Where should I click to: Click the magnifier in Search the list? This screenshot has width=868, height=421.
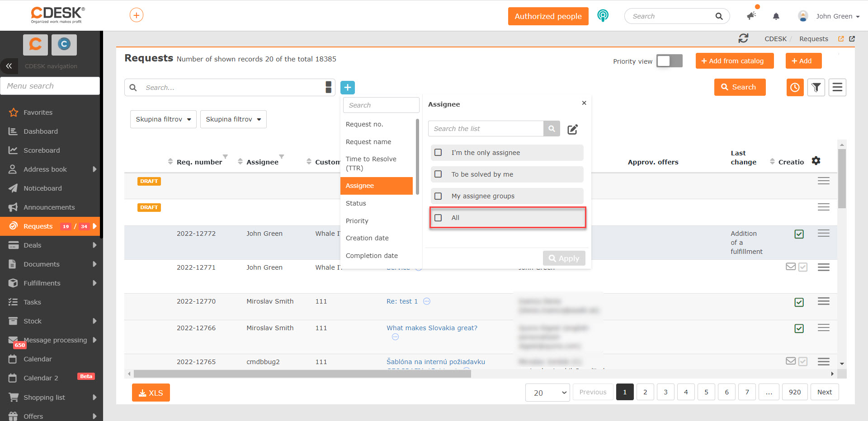(x=552, y=129)
